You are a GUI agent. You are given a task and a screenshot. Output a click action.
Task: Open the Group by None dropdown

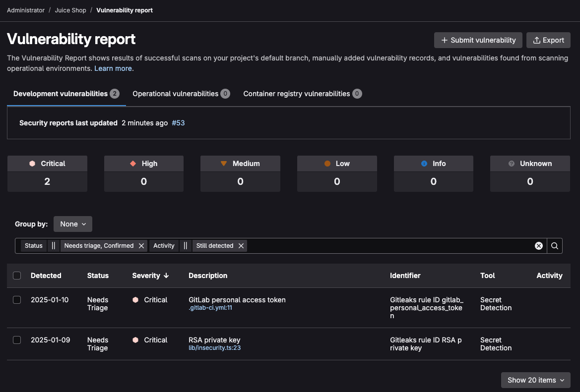72,224
